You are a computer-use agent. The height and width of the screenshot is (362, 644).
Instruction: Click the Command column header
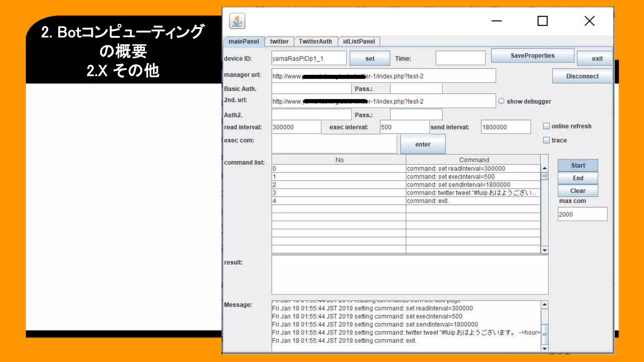point(474,160)
